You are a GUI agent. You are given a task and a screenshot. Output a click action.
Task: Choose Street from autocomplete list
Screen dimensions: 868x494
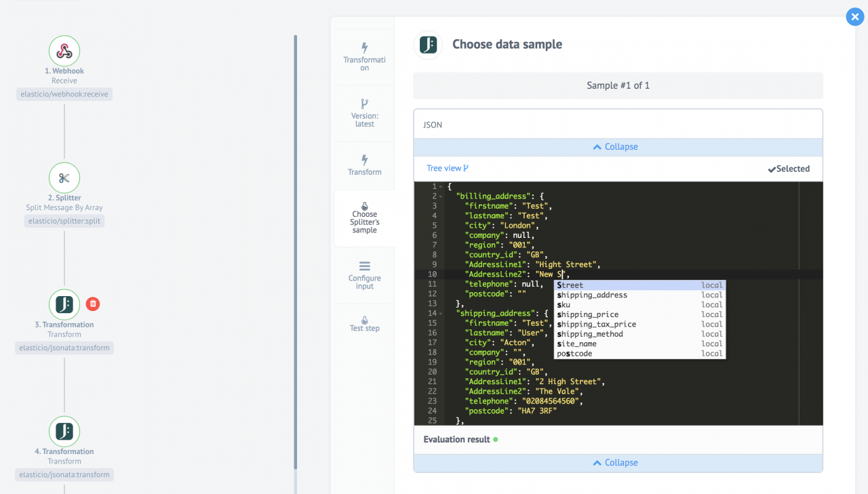point(639,285)
